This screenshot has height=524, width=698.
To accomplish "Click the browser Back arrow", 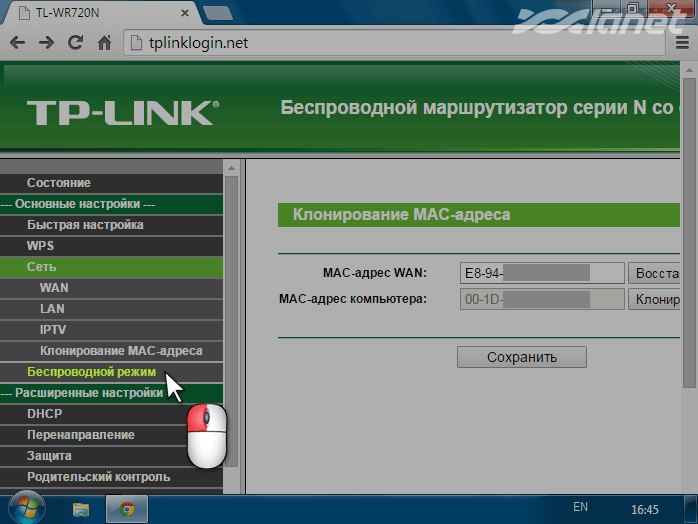I will [x=19, y=43].
